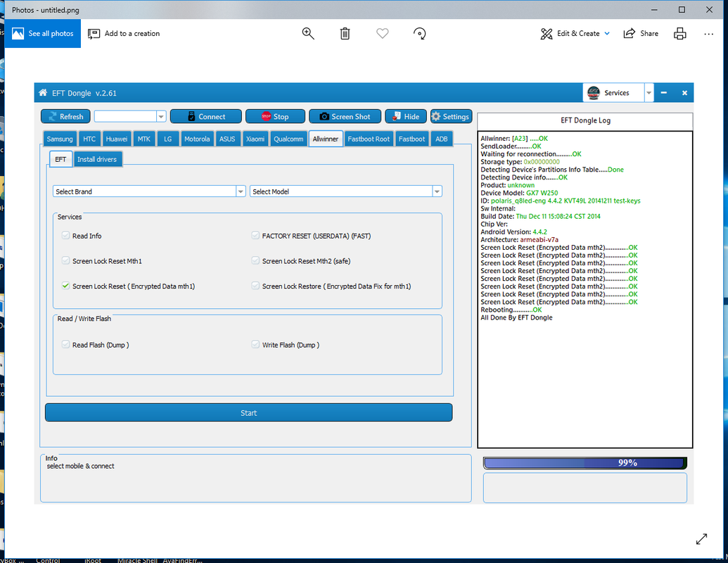Check the FACTORY RESET (USERDATA) (FAST) option
This screenshot has width=728, height=563.
256,236
